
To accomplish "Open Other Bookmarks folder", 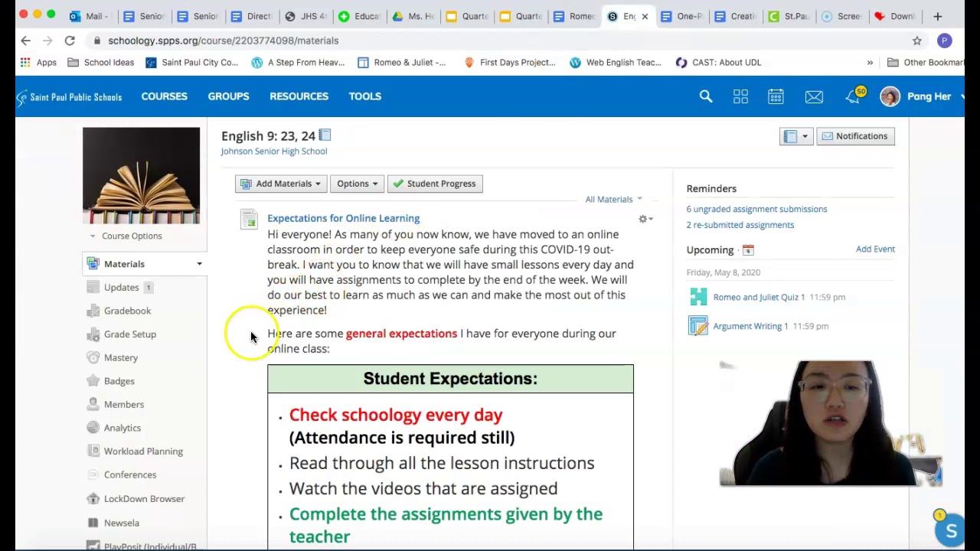I will [926, 63].
